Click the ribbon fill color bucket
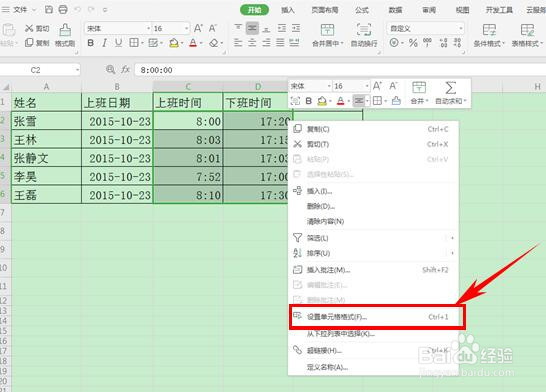This screenshot has width=546, height=392. [174, 43]
